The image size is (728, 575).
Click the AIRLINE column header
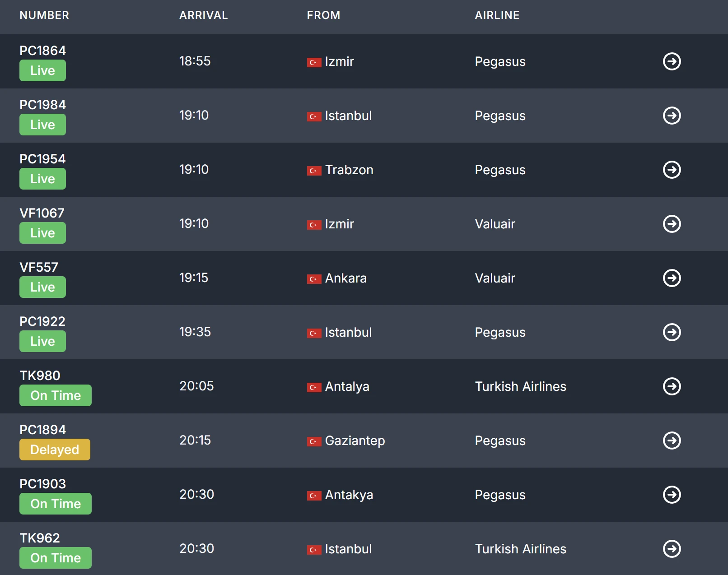point(497,15)
